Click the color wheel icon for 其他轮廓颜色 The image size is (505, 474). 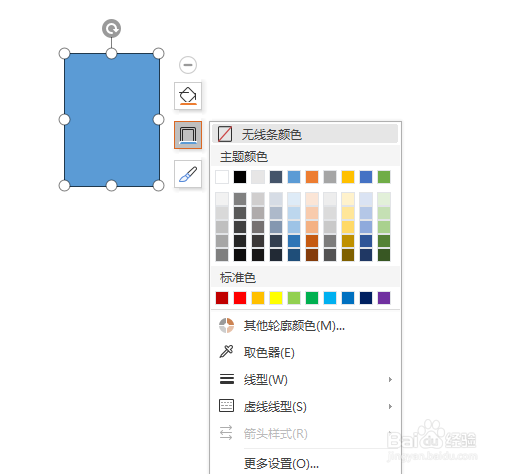point(226,325)
